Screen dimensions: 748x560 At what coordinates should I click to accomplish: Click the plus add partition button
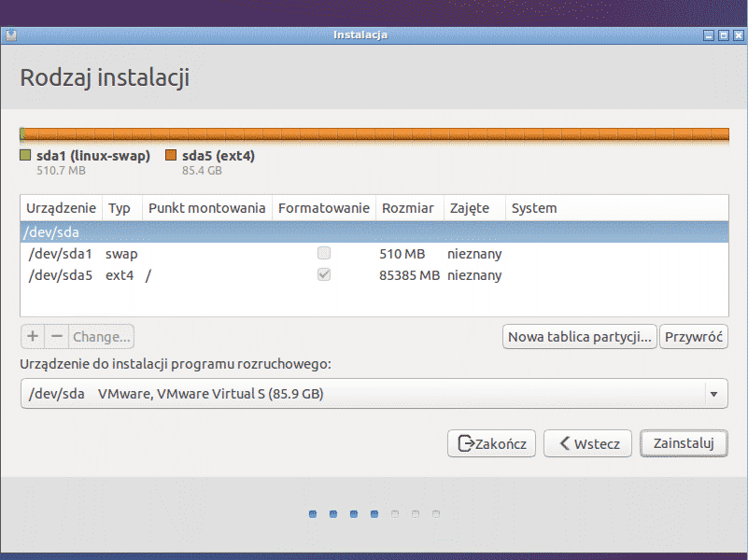(x=33, y=336)
